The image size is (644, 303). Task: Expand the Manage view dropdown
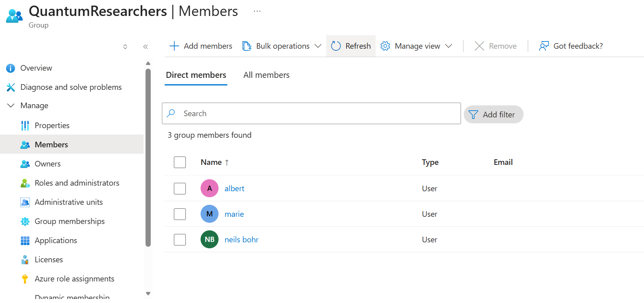(417, 46)
